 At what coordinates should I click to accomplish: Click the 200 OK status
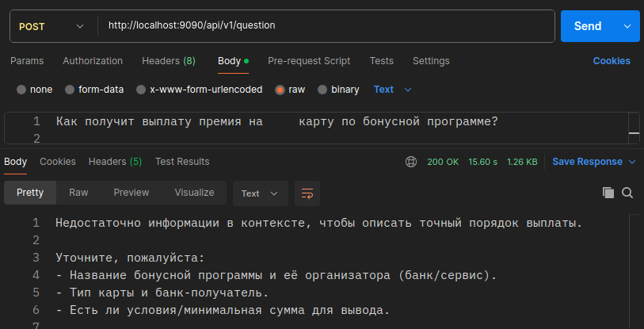[x=443, y=162]
